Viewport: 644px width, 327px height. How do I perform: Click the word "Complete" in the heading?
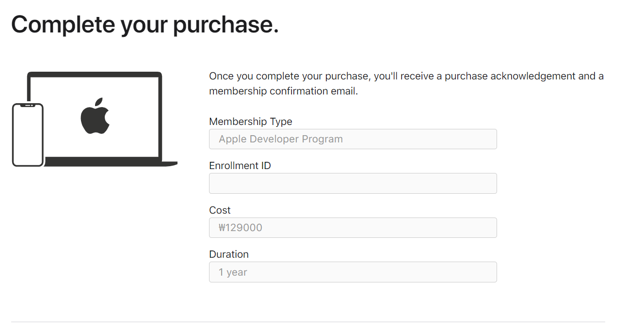pyautogui.click(x=63, y=24)
